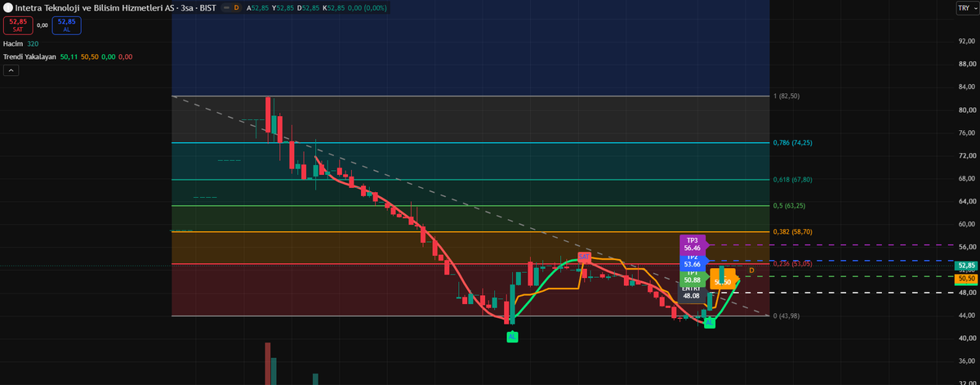Click the TP3 56.46 purple label

tap(692, 244)
